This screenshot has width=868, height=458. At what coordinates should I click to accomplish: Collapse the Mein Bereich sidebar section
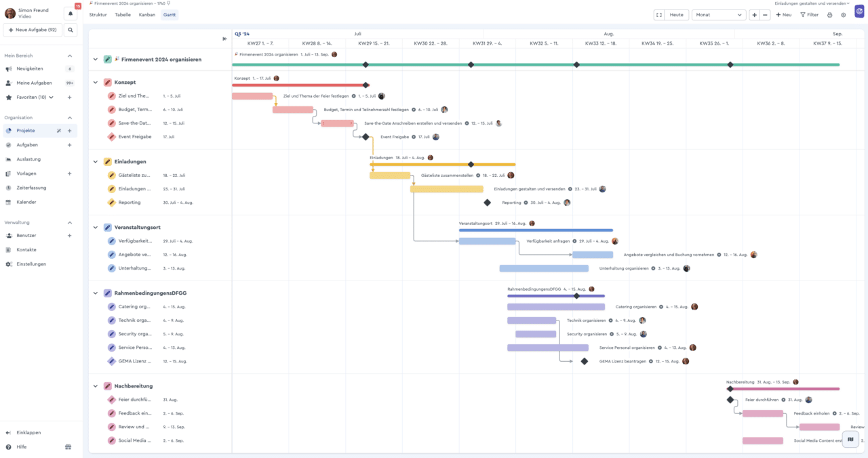point(69,56)
